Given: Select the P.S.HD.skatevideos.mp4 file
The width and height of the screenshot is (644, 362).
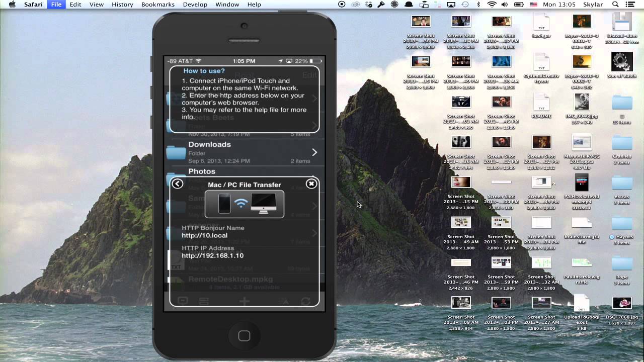Looking at the screenshot, I should [x=582, y=183].
